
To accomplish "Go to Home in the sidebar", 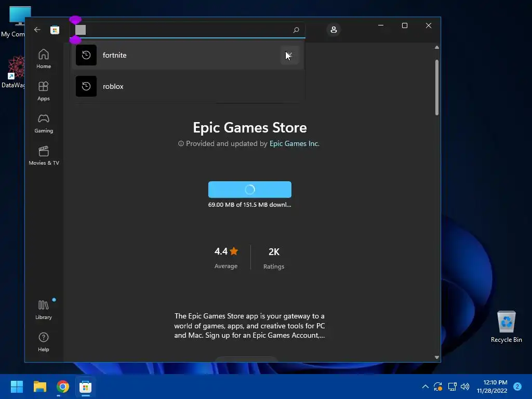I will [44, 59].
